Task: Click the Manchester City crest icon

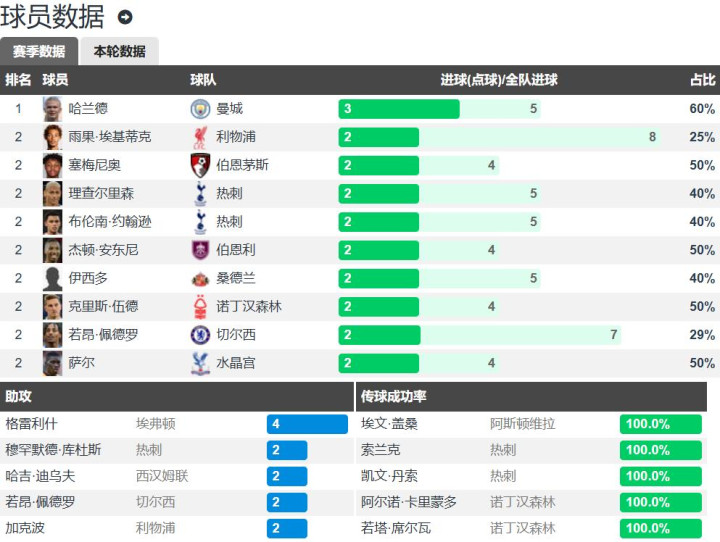Action: point(199,109)
